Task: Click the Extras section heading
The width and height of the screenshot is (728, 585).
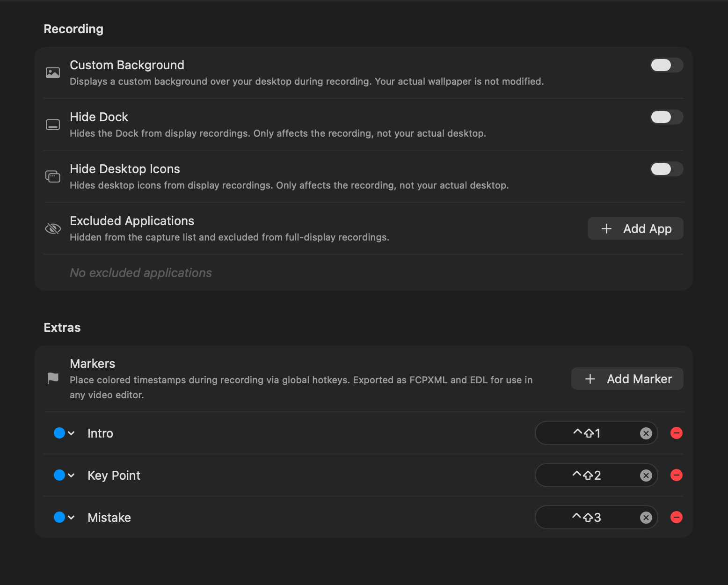Action: (x=62, y=328)
